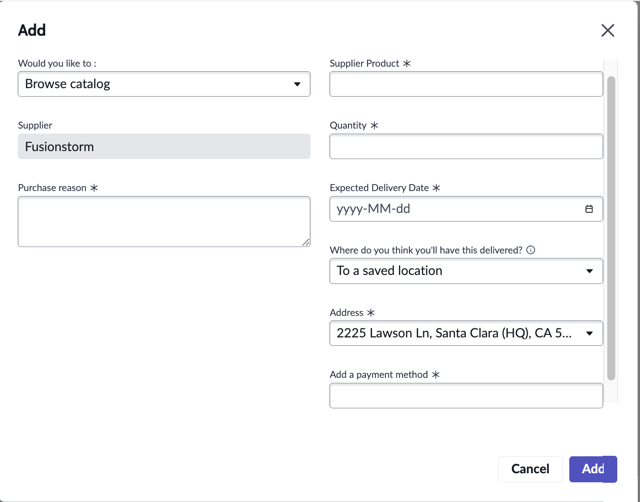The width and height of the screenshot is (640, 502).
Task: Click the 'Add' dialog title
Action: point(32,30)
